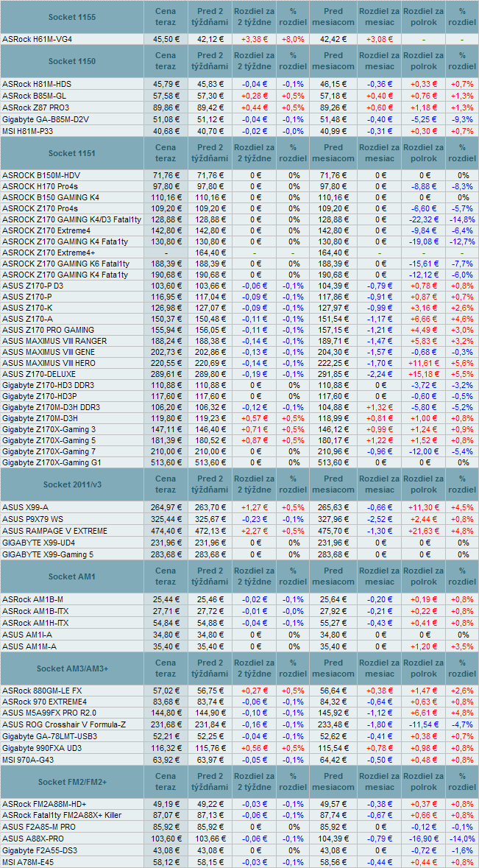479x868 pixels.
Task: Click ASRock Fatal1ty FM2A88X+ Killer name
Action: 61,815
